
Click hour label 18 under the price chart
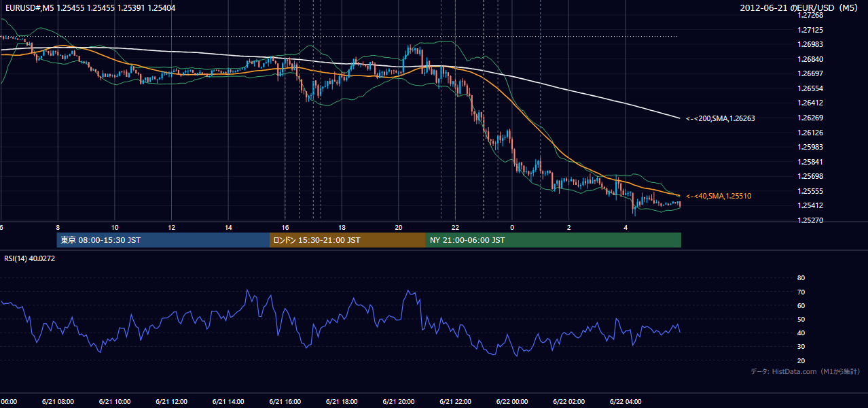(342, 228)
